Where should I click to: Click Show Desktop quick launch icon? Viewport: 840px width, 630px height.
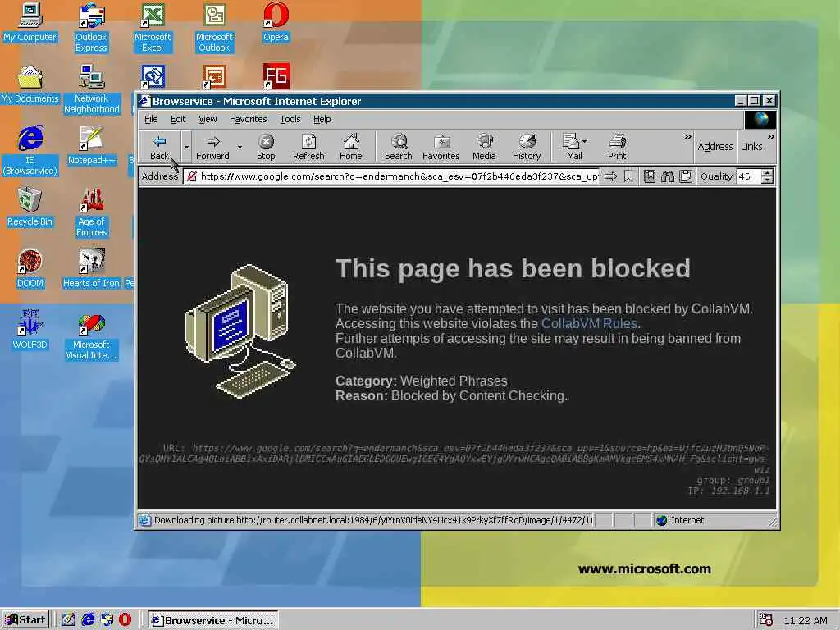tap(69, 620)
